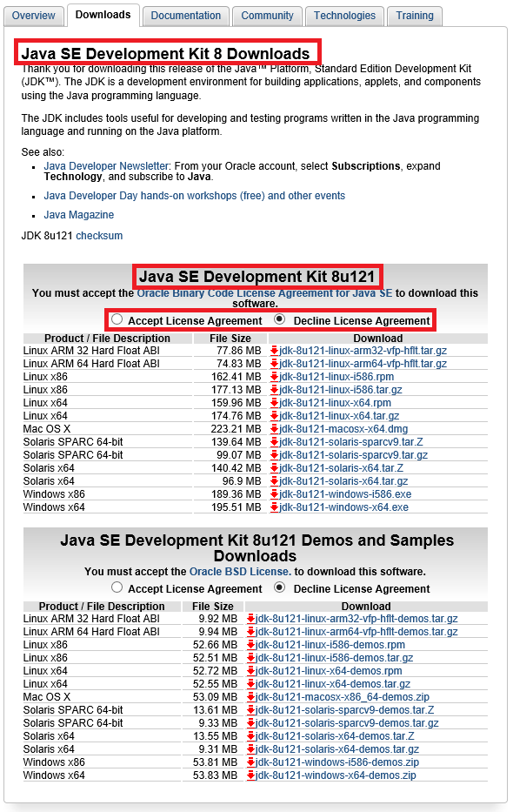This screenshot has height=812, width=513.
Task: Click the red arrow next to jdk-8u121-windows-i586-demos.zip
Action: pos(250,762)
